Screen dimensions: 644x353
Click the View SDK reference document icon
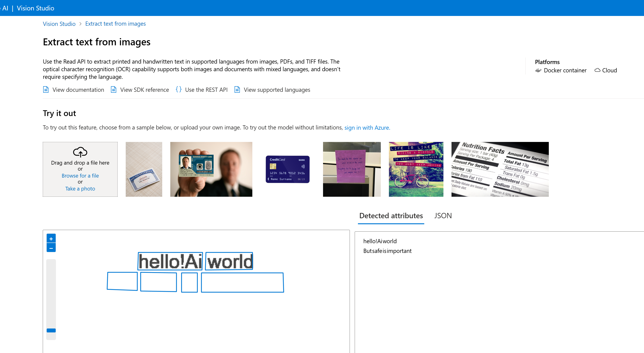113,89
